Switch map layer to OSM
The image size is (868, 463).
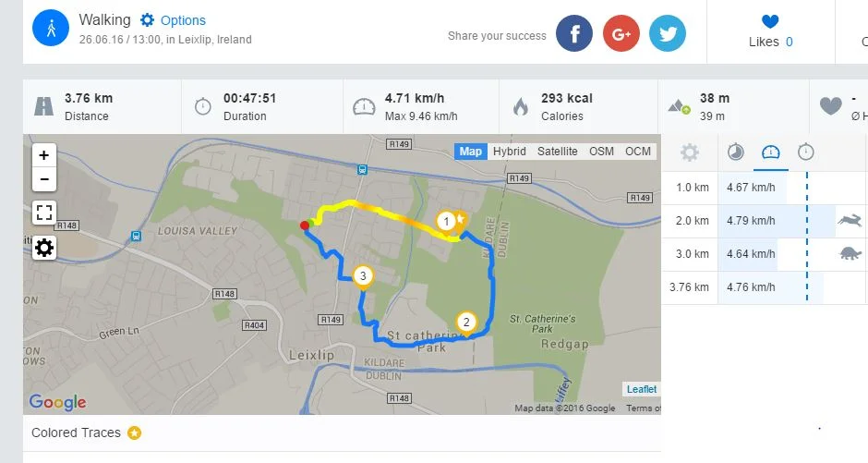pyautogui.click(x=601, y=152)
